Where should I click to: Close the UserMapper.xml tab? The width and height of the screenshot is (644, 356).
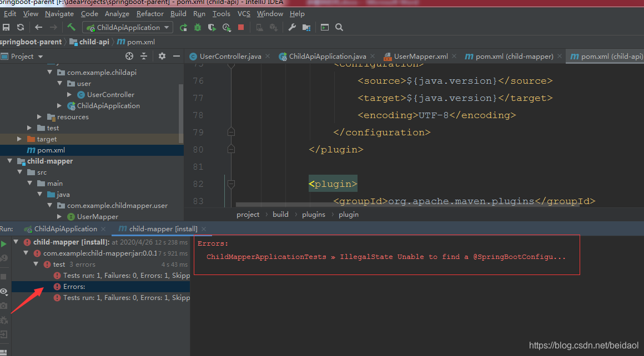(454, 56)
